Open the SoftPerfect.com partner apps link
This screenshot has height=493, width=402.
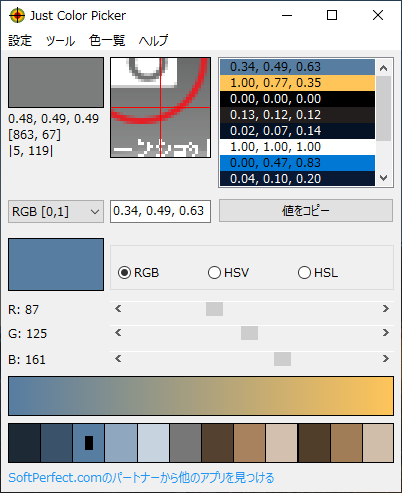pos(141,478)
